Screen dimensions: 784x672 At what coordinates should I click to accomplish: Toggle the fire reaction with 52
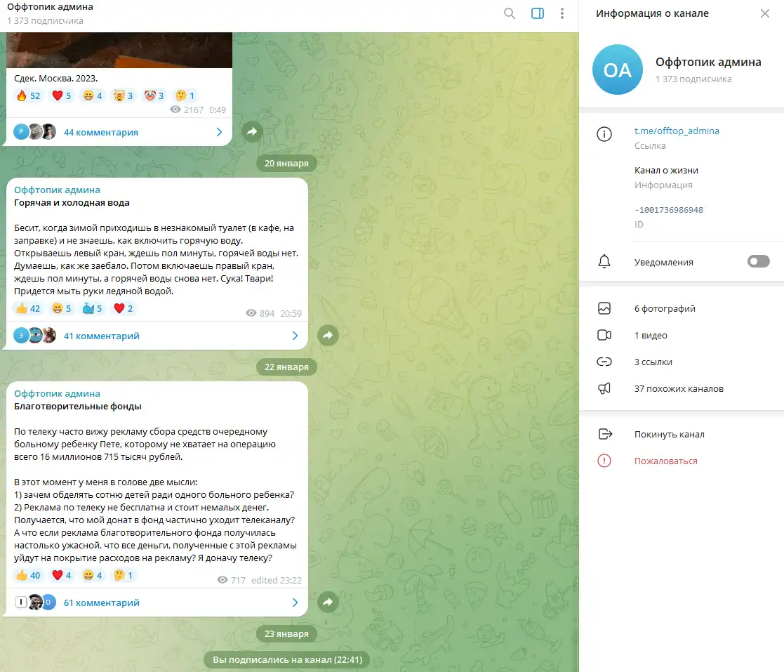pos(29,95)
